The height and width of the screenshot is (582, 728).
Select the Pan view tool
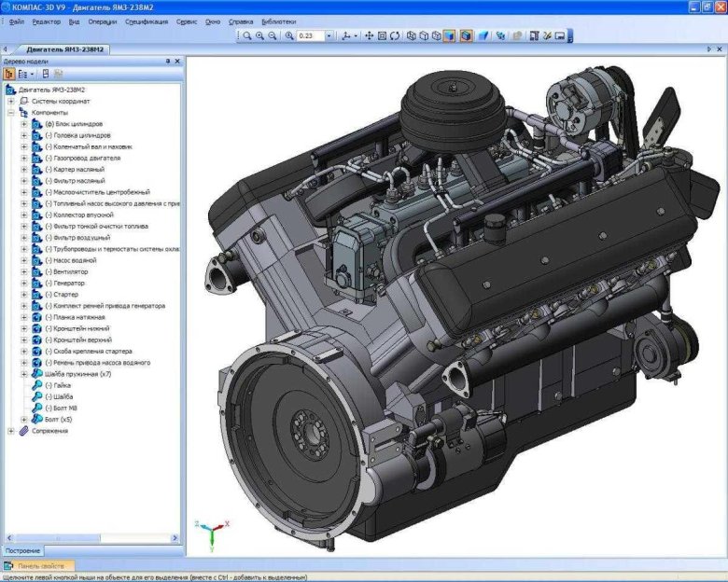(369, 36)
